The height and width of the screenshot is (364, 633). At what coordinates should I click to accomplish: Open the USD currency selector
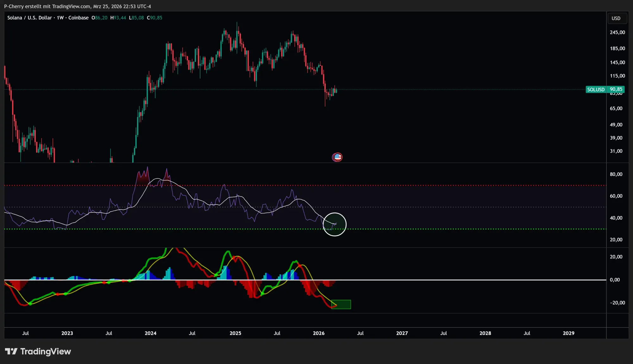[x=616, y=18]
